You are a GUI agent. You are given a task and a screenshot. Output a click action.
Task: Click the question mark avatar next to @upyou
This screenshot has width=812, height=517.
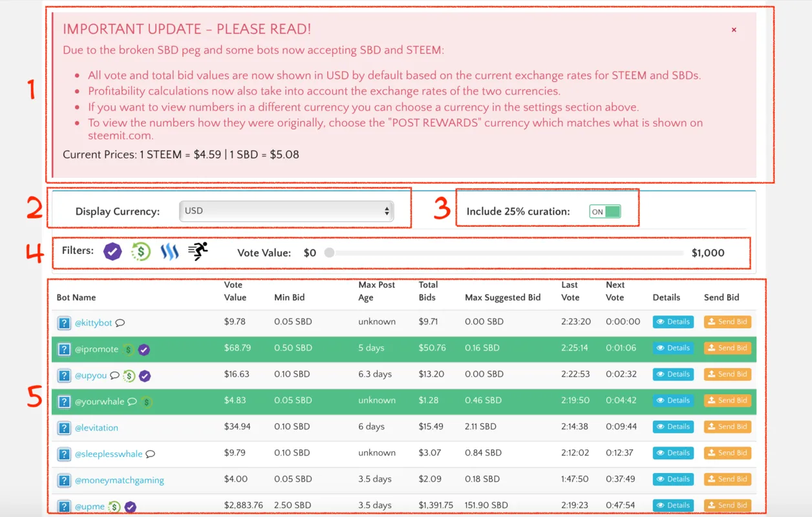(x=64, y=375)
